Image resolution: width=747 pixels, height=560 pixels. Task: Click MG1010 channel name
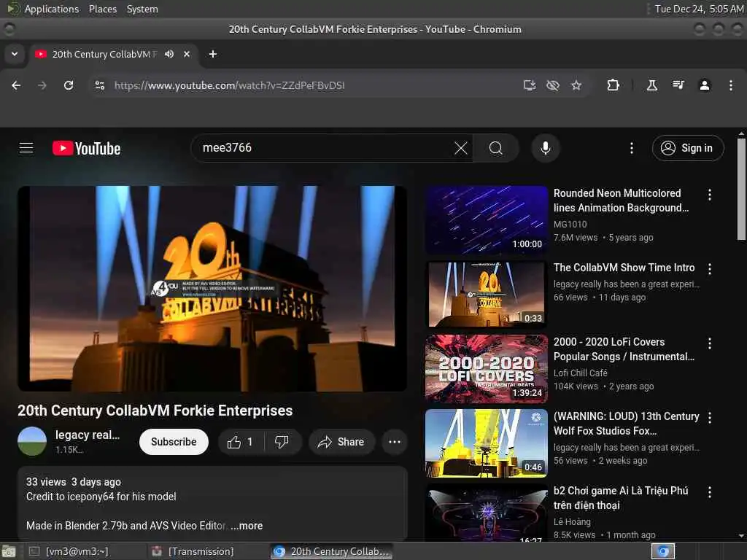coord(570,224)
